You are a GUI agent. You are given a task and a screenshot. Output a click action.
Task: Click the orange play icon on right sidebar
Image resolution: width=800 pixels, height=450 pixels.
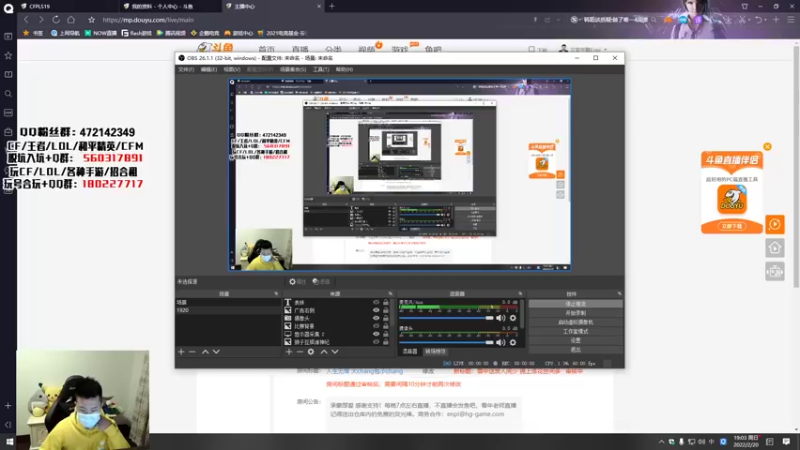(x=774, y=224)
